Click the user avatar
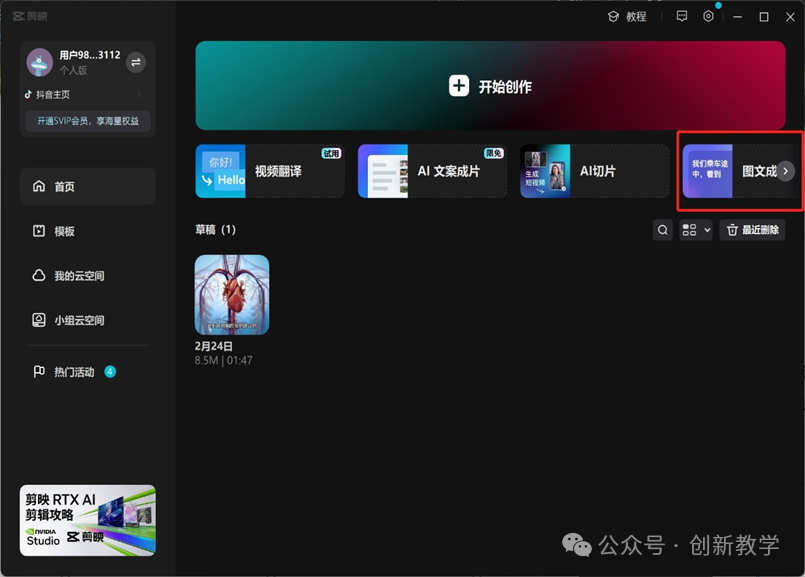Viewport: 805px width, 577px height. (x=40, y=62)
